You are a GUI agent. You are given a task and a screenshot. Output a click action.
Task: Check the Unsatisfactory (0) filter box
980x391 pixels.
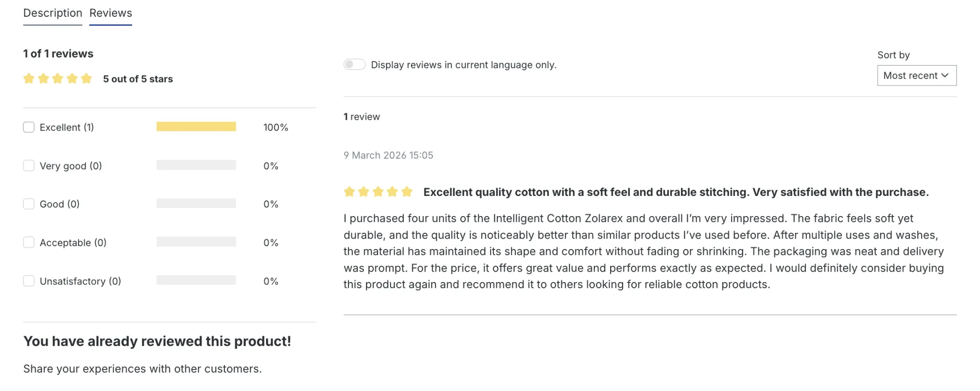tap(29, 281)
